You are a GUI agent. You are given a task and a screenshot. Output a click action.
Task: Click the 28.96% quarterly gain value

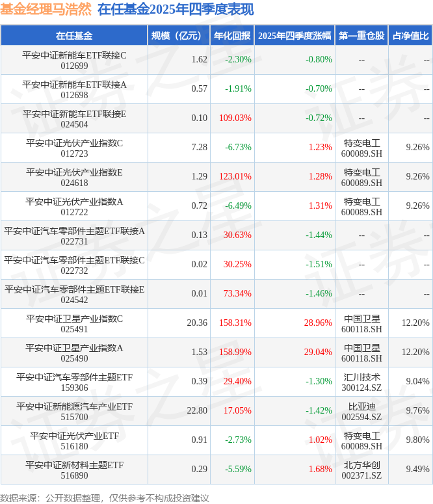point(318,323)
